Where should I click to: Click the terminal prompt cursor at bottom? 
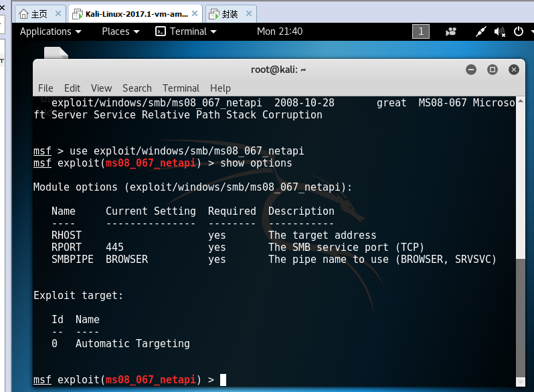(223, 380)
